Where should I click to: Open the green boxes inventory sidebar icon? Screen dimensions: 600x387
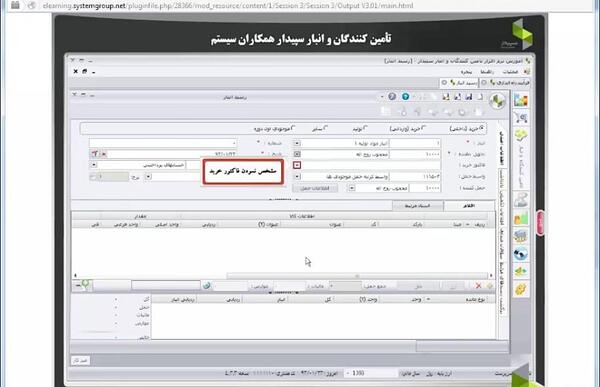tap(521, 218)
